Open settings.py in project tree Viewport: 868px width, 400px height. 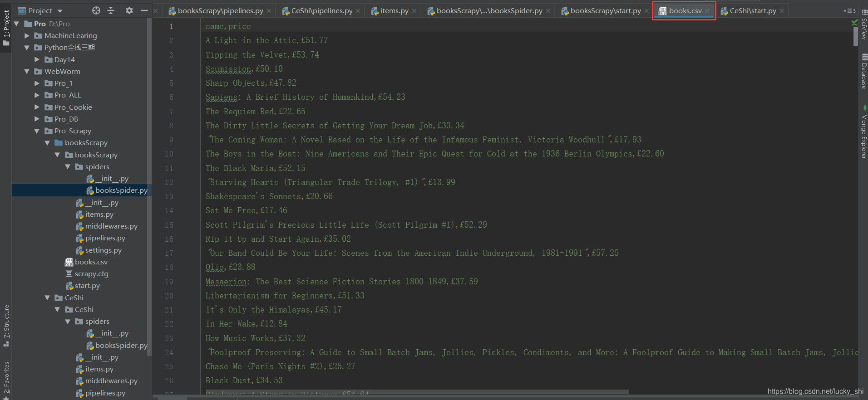click(x=99, y=250)
